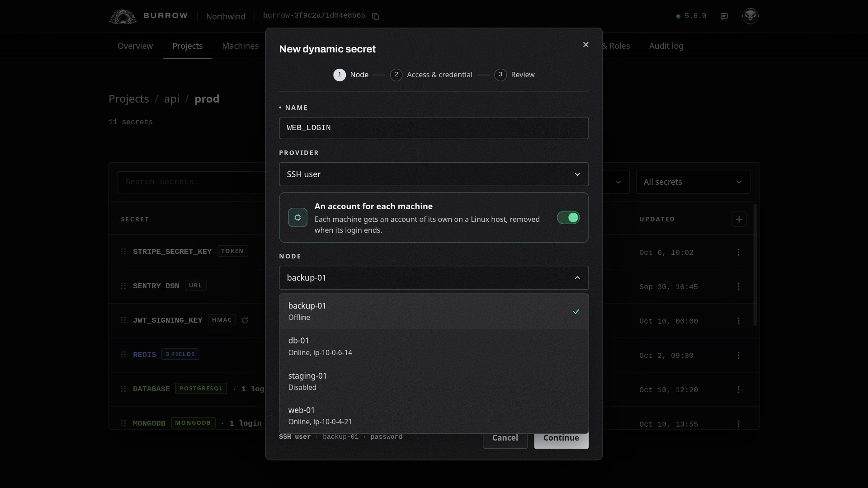This screenshot has width=868, height=488.
Task: Copy the burrow instance ID
Action: [x=375, y=16]
